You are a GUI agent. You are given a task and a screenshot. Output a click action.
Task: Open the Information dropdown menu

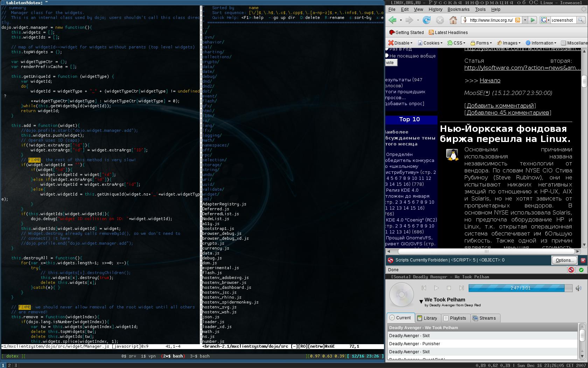coord(541,43)
